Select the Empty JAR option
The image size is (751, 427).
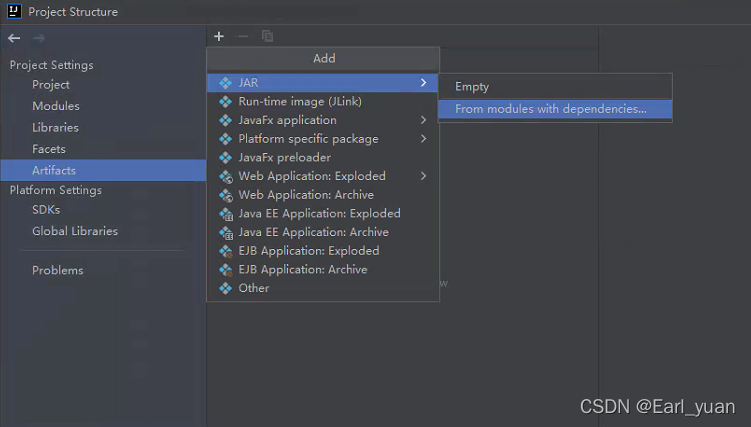(472, 87)
